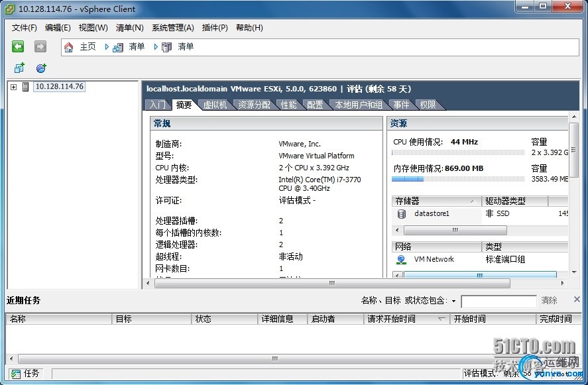Open the 清单(N) menu

click(130, 28)
